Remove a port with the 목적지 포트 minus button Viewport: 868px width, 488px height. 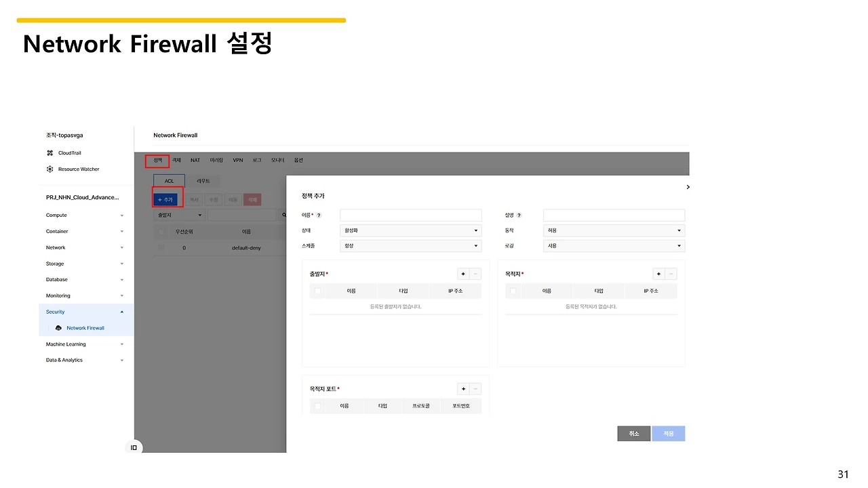pos(475,389)
